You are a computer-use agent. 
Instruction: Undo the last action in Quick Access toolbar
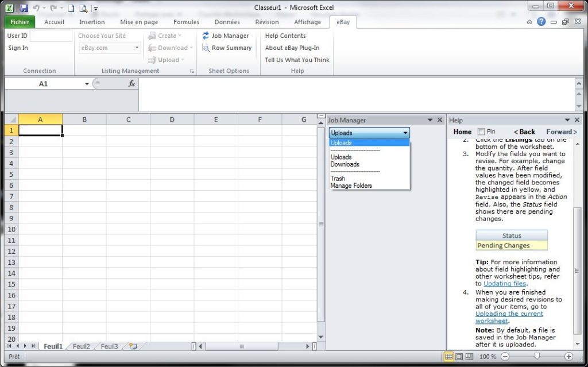[x=36, y=7]
